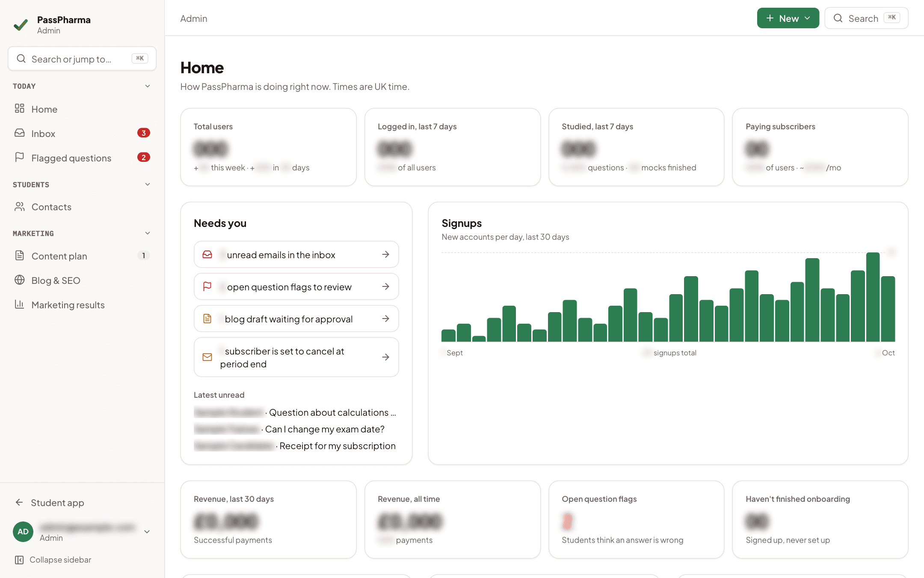924x578 pixels.
Task: Click the Collapse sidebar label
Action: click(x=60, y=560)
